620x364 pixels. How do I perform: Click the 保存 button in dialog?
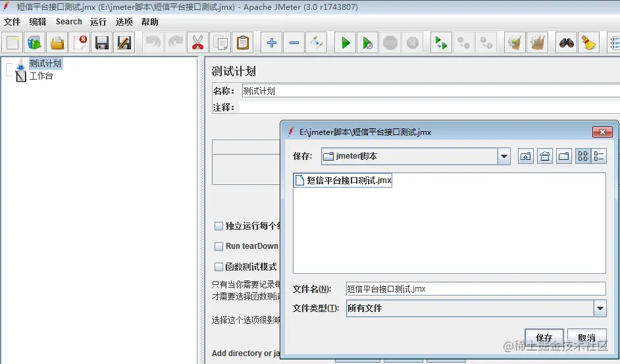click(544, 338)
